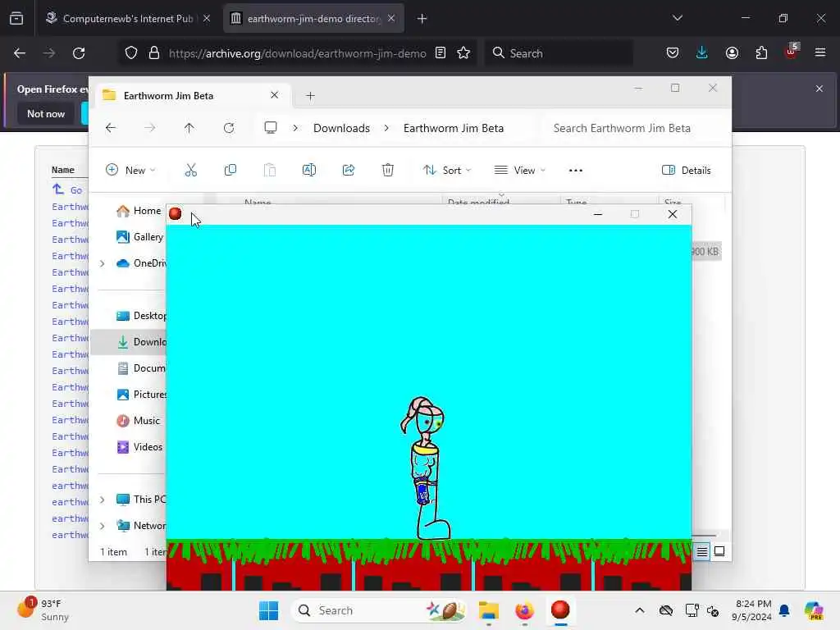The image size is (840, 630).
Task: Open Videos in Explorer sidebar
Action: click(139, 447)
